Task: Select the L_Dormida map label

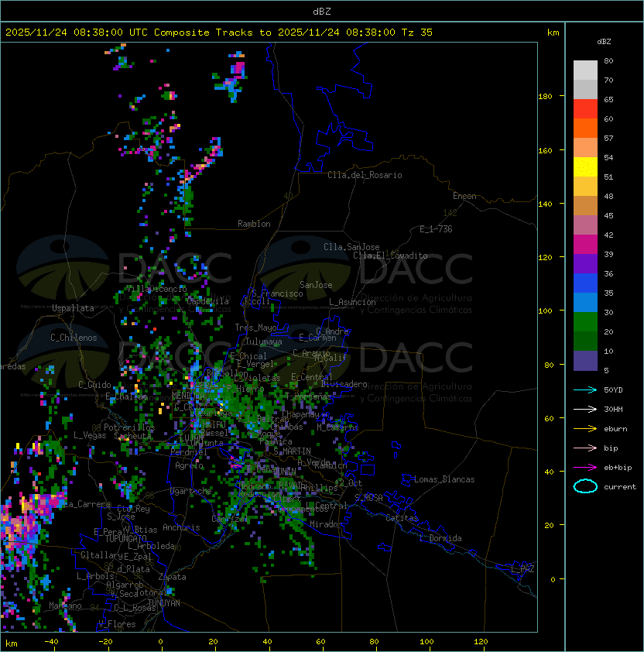Action: [x=440, y=538]
